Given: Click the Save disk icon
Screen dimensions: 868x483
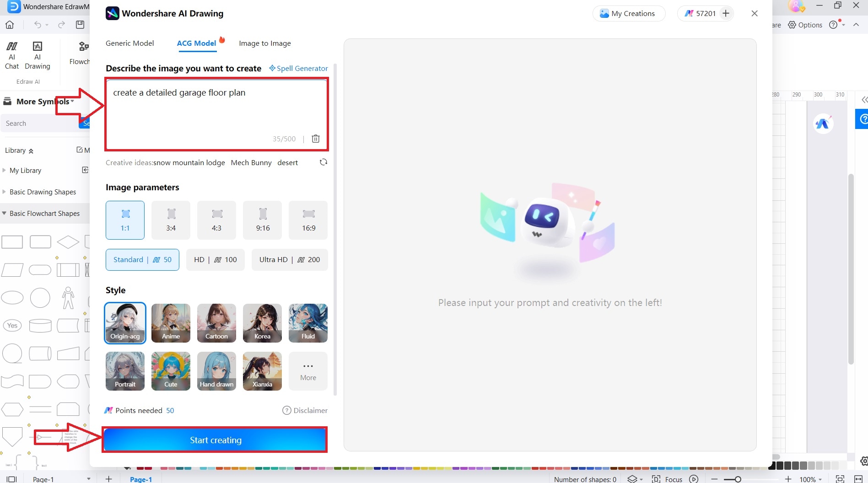Looking at the screenshot, I should click(x=80, y=25).
